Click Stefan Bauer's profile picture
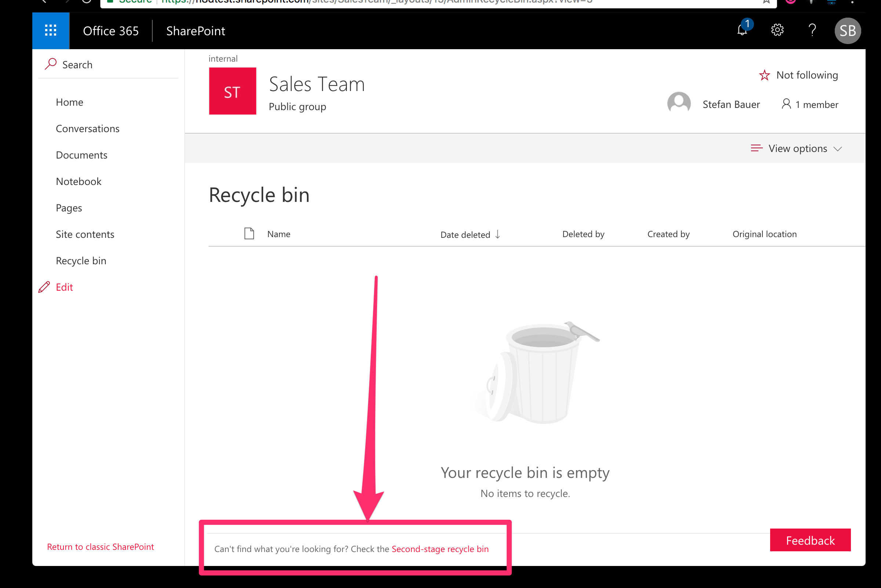This screenshot has height=588, width=881. (x=679, y=104)
